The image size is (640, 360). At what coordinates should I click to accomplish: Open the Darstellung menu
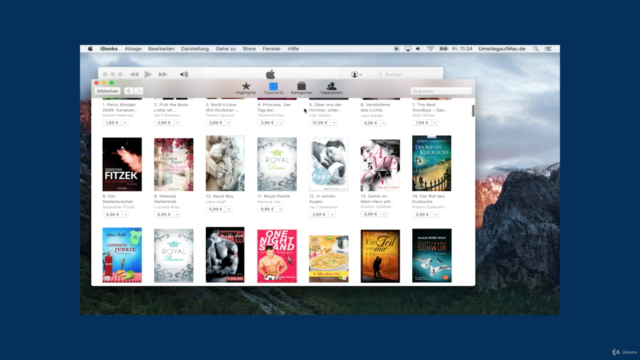coord(195,49)
